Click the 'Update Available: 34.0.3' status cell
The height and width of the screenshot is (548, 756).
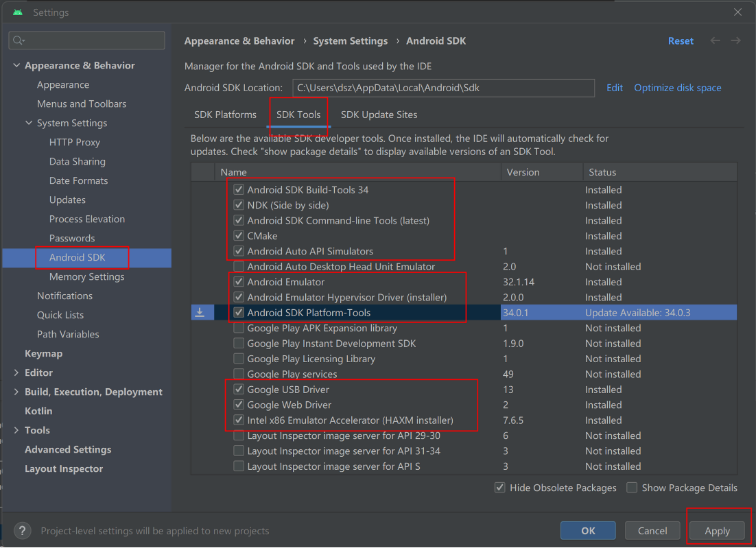(x=637, y=313)
